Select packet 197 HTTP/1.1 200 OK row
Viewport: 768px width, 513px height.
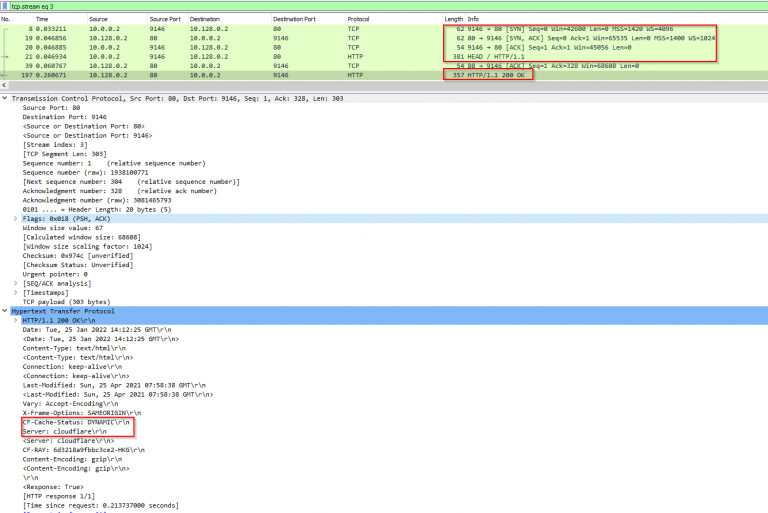click(x=300, y=75)
